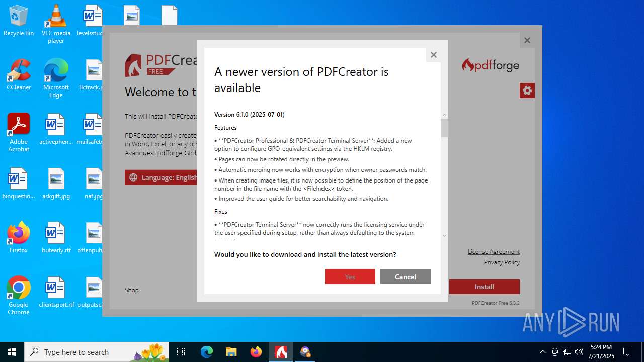The image size is (644, 362).
Task: Click the release notes scrollbar thumb
Action: click(x=444, y=128)
